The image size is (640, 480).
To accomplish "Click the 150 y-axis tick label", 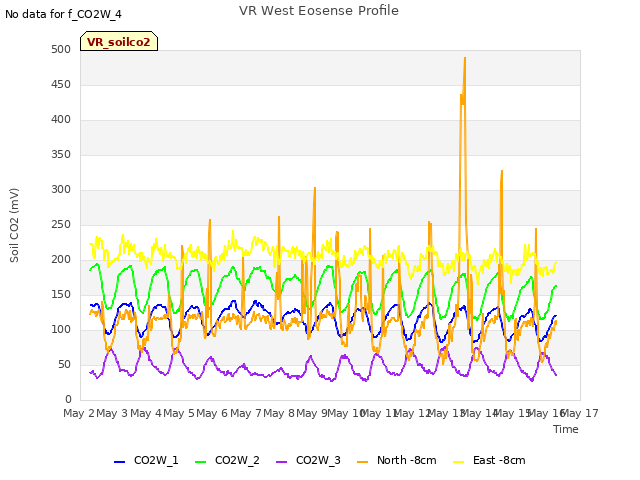I will (x=61, y=295).
